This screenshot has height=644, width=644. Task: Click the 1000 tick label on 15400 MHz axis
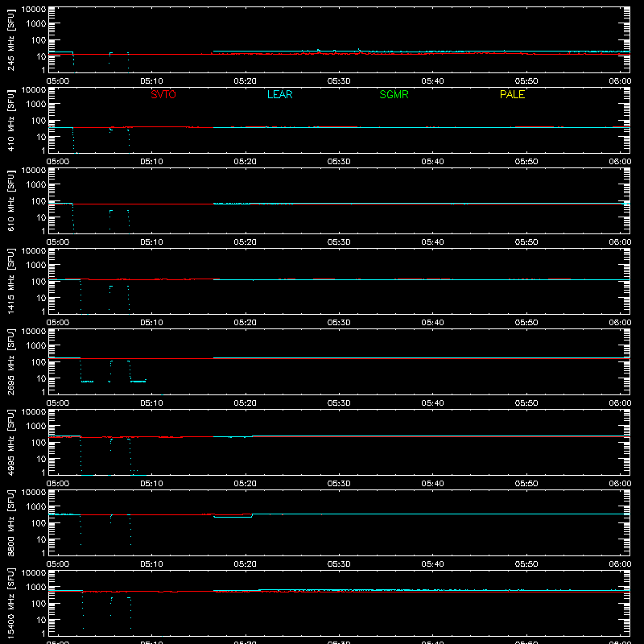tap(35, 588)
